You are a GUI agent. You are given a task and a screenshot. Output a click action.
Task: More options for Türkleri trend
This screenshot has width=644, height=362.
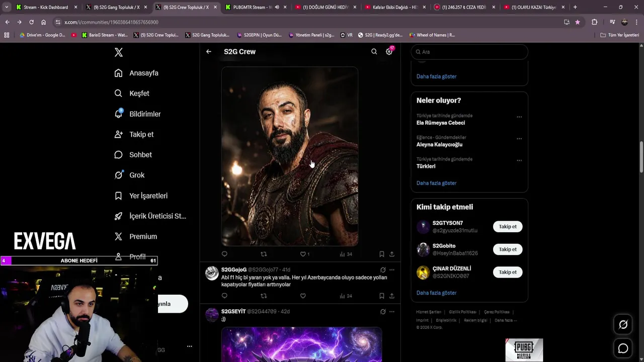pyautogui.click(x=519, y=160)
